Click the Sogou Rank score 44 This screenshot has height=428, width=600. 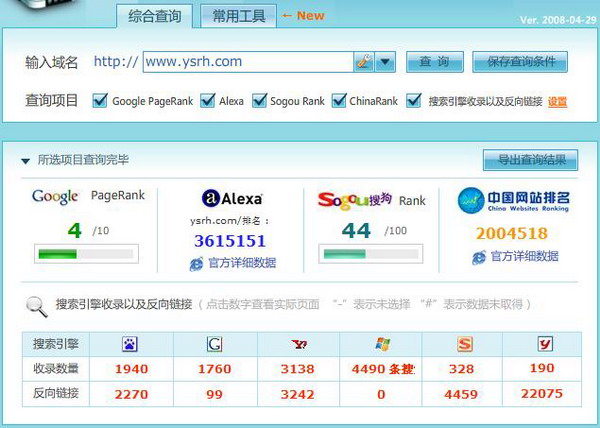[356, 231]
